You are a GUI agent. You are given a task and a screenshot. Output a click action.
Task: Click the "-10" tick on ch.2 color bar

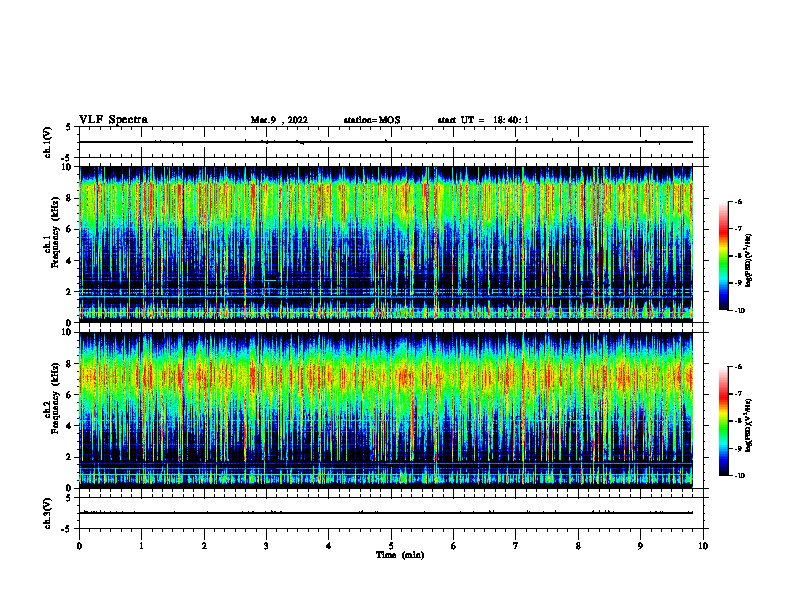(x=739, y=476)
